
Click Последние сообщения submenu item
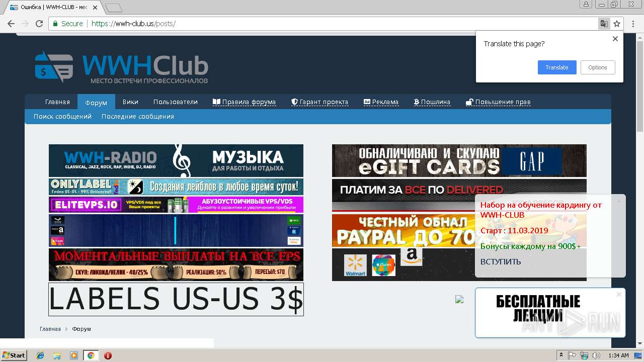[x=138, y=116]
